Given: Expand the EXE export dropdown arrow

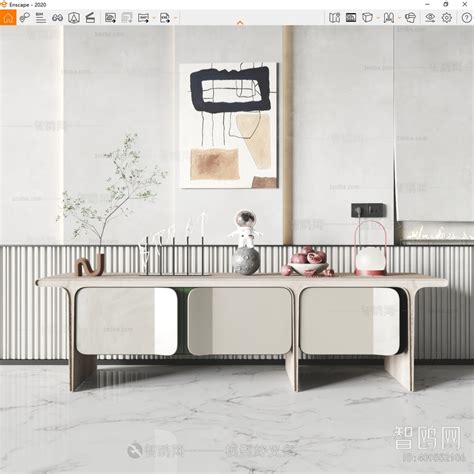Looking at the screenshot, I should (176, 18).
